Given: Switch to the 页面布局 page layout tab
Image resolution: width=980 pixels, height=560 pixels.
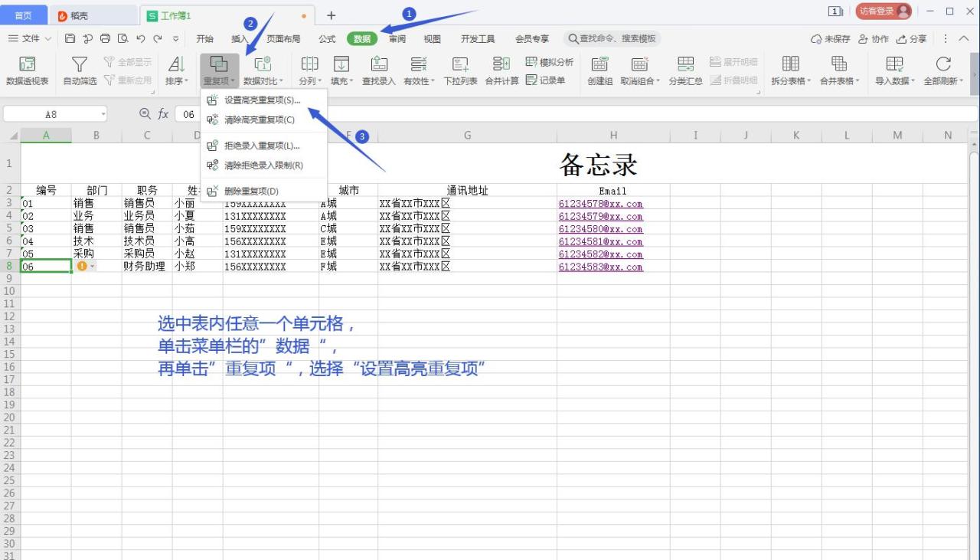Looking at the screenshot, I should point(283,39).
